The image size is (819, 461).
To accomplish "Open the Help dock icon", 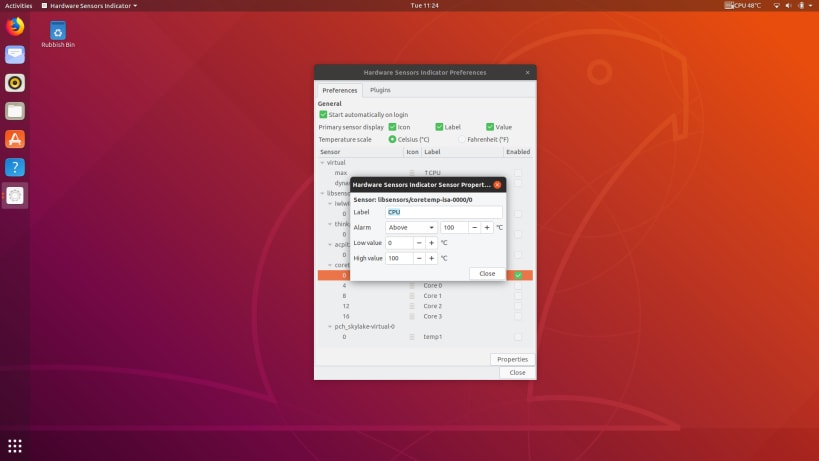I will [x=15, y=167].
